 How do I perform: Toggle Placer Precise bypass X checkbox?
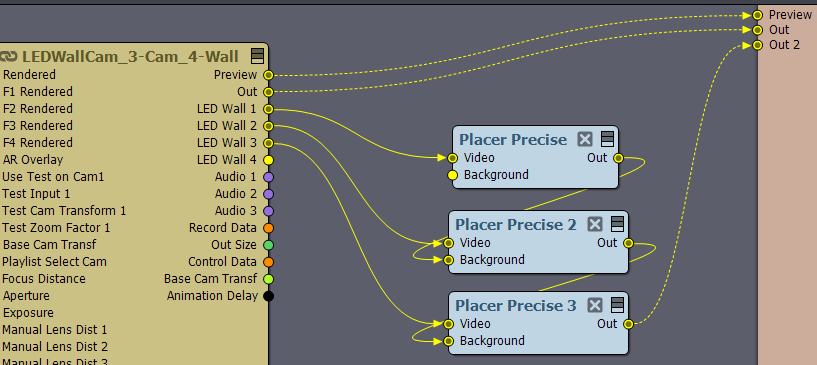point(585,140)
